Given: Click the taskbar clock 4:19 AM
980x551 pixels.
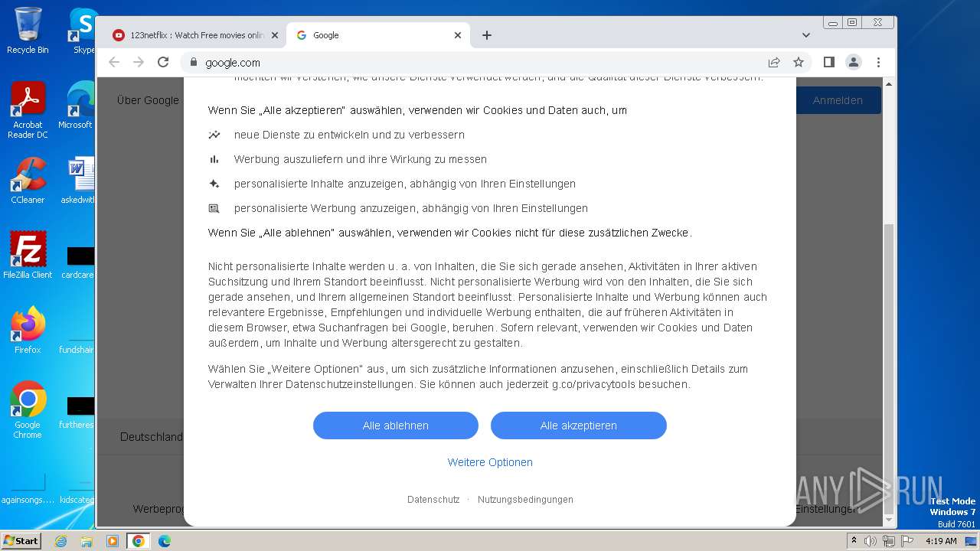Looking at the screenshot, I should click(x=940, y=541).
